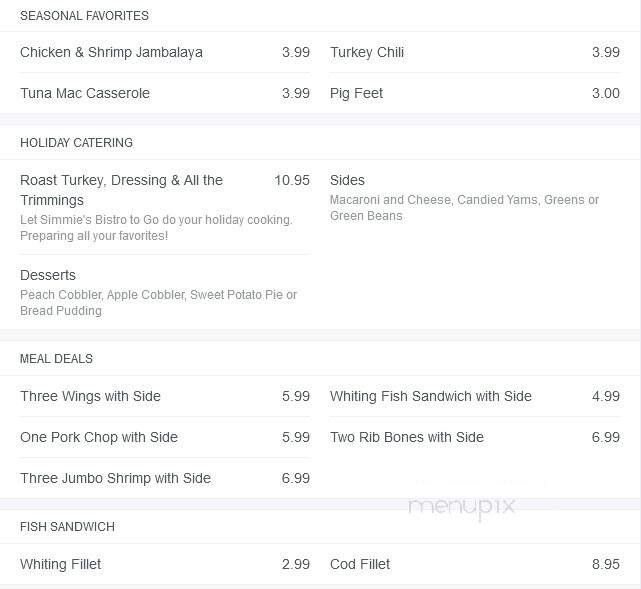This screenshot has height=589, width=641.
Task: Open Roast Turkey, Dressing & All the Trimmings
Action: (121, 189)
